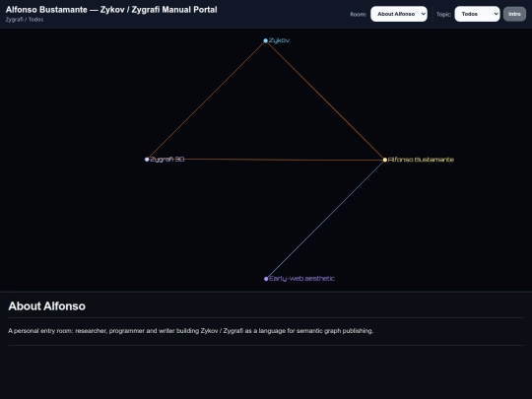Viewport: 532px width, 399px height.
Task: Click the Zykov node label
Action: [x=279, y=40]
